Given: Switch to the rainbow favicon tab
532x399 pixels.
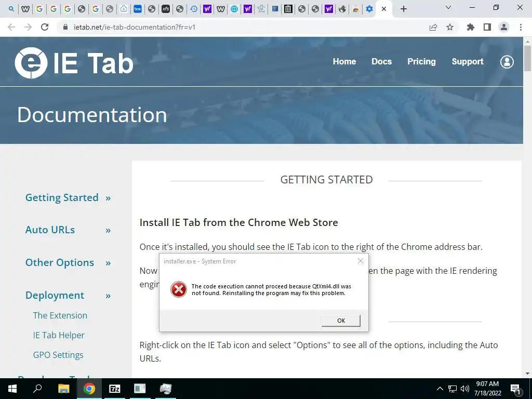Looking at the screenshot, I should [355, 9].
